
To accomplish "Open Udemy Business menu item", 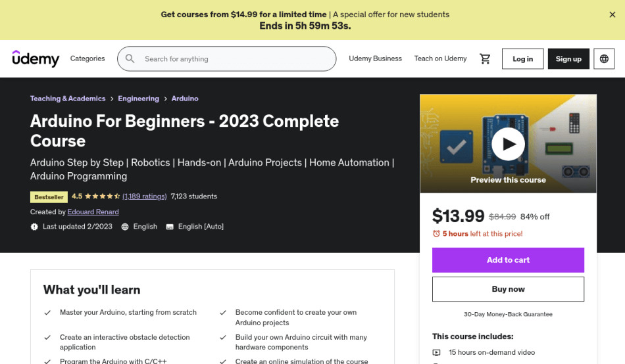I will (x=375, y=58).
